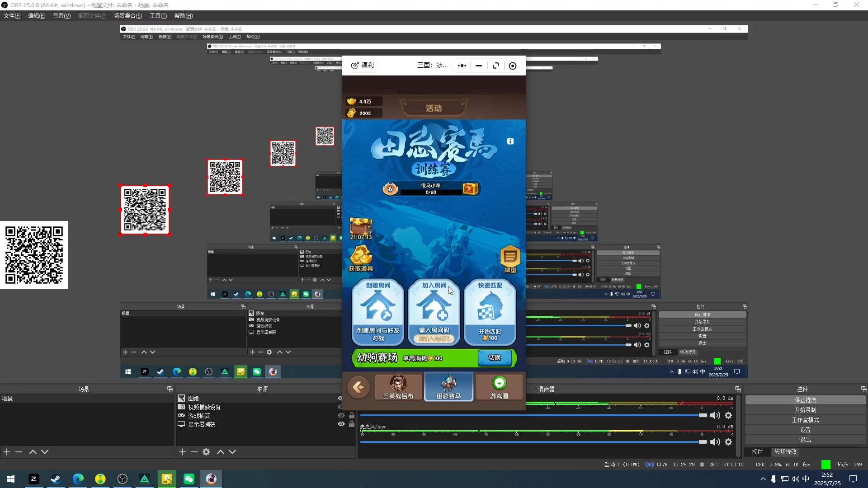
Task: Click 切换 in the 幼驹赛场 bar
Action: pyautogui.click(x=495, y=357)
